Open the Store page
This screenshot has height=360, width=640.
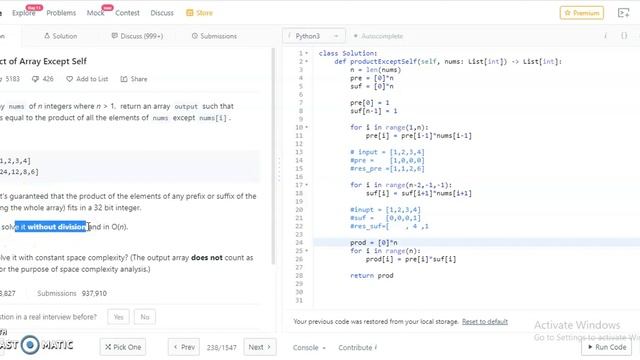pos(199,13)
